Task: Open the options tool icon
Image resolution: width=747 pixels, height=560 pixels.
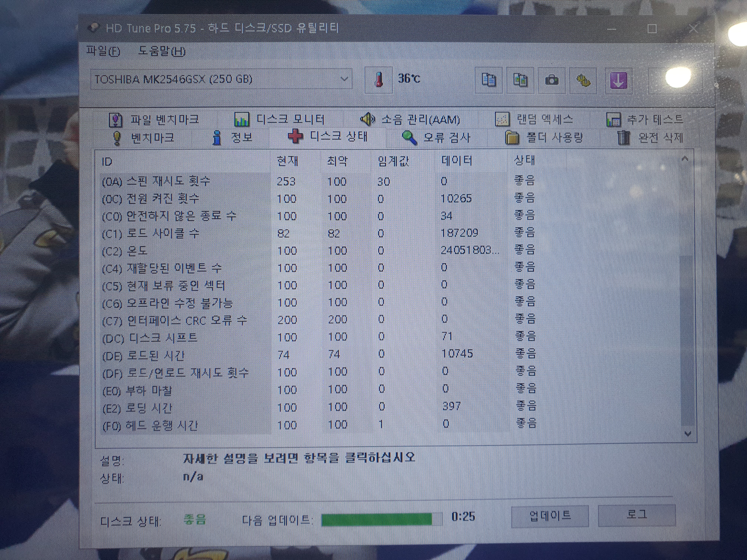Action: point(583,81)
